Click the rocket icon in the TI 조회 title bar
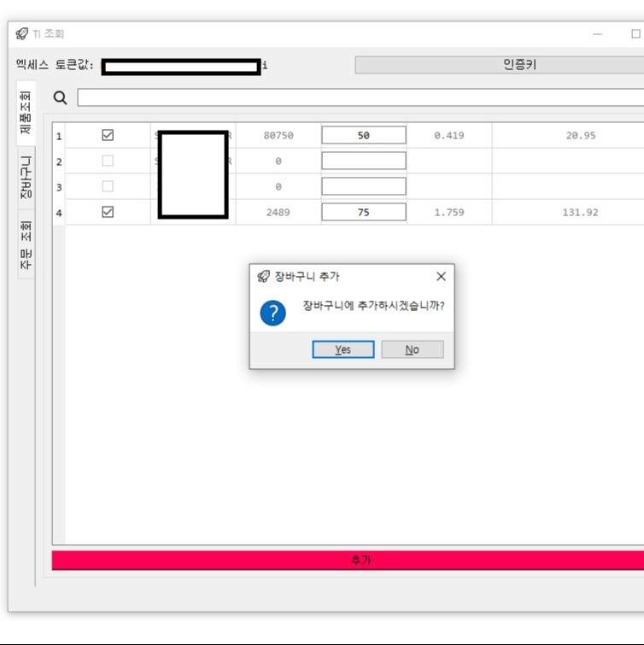 pyautogui.click(x=22, y=33)
